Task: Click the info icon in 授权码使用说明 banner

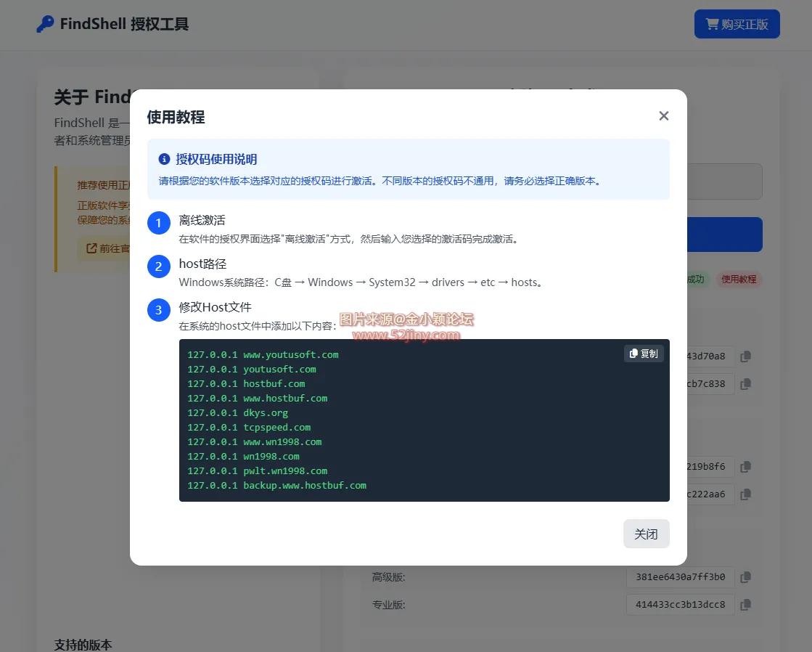Action: (163, 159)
